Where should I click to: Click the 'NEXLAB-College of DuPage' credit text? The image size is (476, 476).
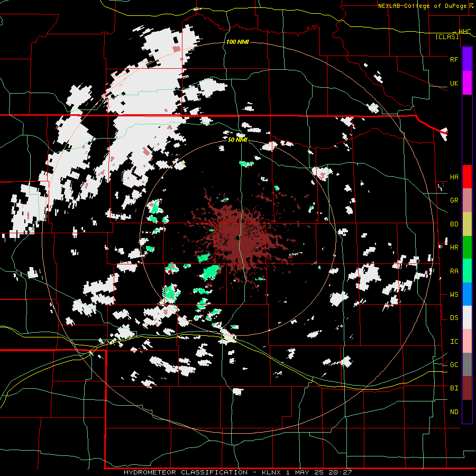(x=422, y=6)
